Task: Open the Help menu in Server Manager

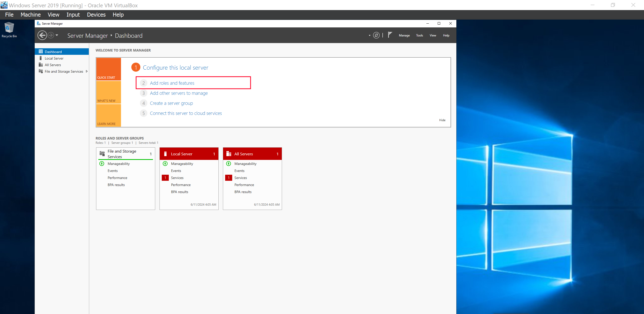Action: tap(446, 35)
